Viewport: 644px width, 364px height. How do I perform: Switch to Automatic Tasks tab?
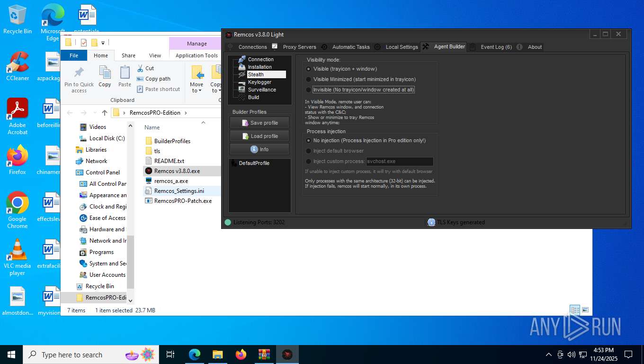click(346, 47)
